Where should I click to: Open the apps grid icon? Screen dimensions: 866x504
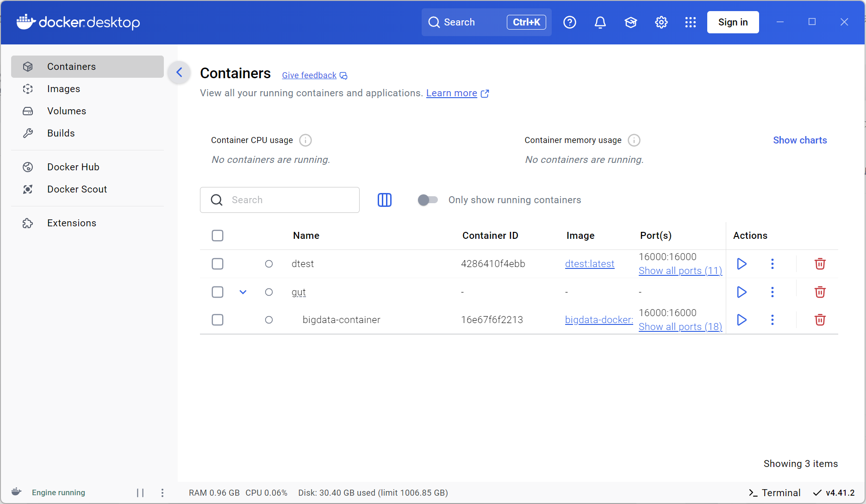coord(691,22)
